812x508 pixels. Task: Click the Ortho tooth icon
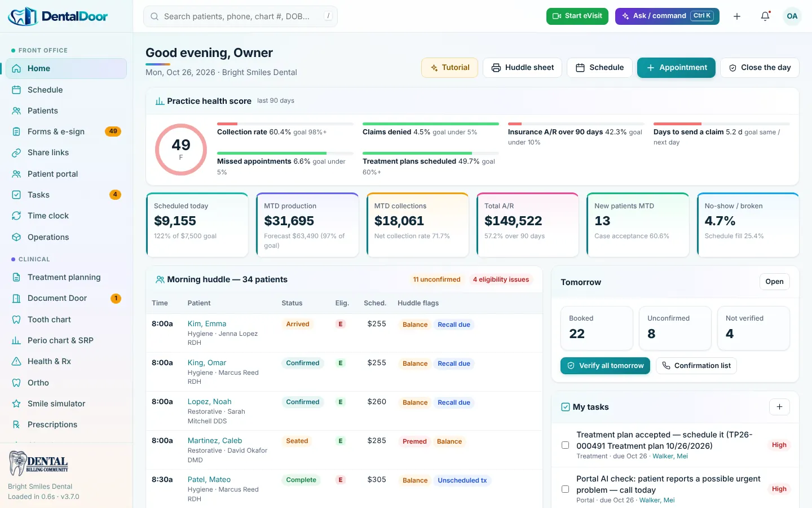point(16,383)
